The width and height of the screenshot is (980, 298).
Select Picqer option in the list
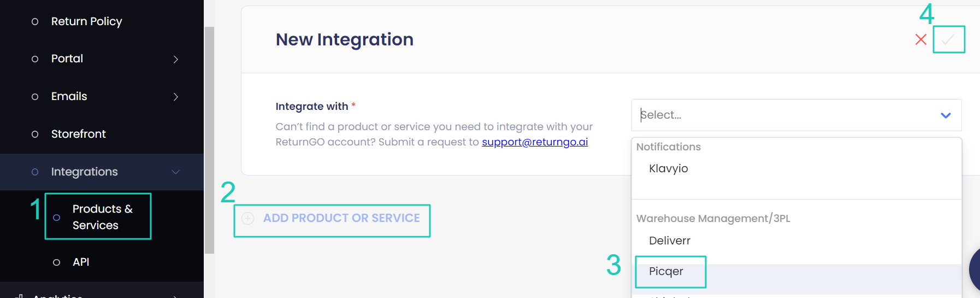coord(666,272)
